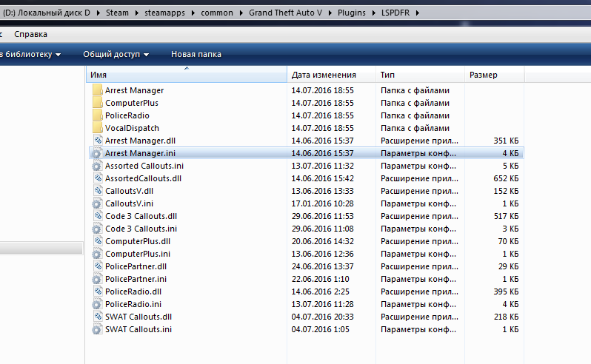The height and width of the screenshot is (364, 591).
Task: Click the 218 КБ size cell
Action: pyautogui.click(x=506, y=317)
